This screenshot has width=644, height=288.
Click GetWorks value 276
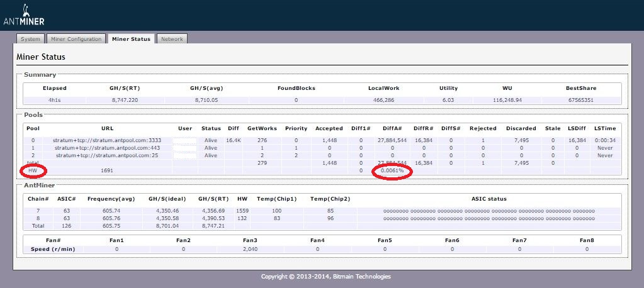coord(262,140)
